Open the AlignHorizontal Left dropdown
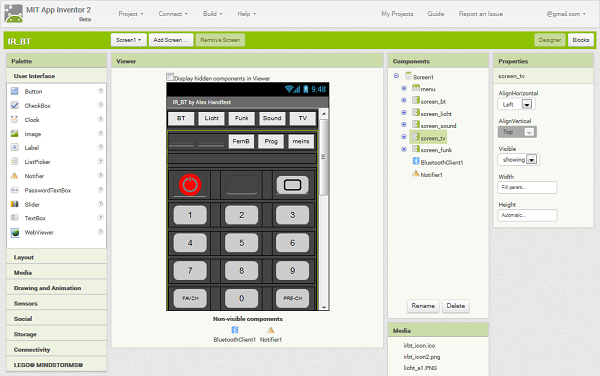This screenshot has width=600, height=376. 517,104
